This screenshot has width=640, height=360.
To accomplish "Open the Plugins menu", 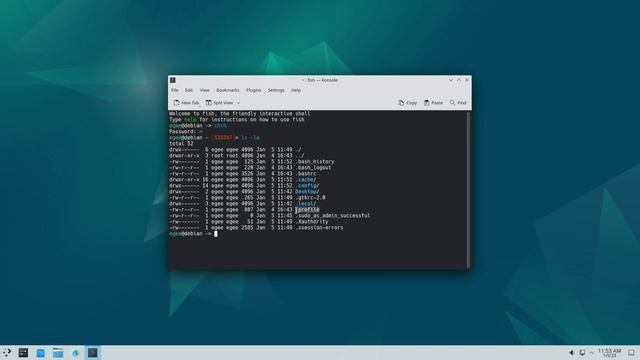I will point(253,90).
